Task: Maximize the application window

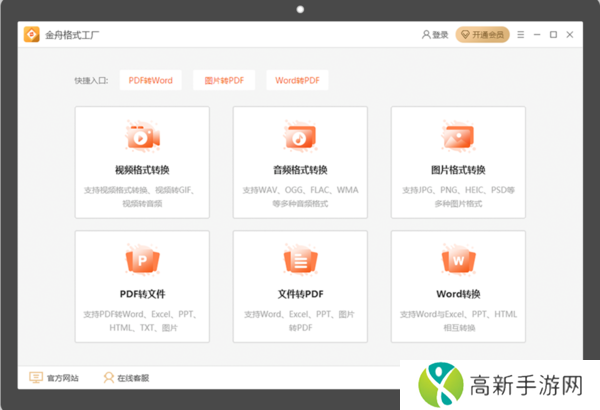Action: click(x=553, y=35)
